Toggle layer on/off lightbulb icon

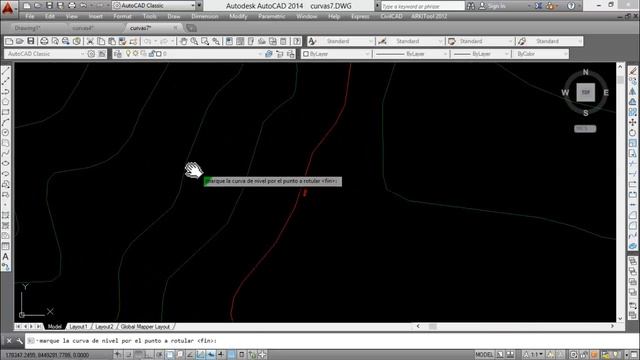click(x=128, y=53)
